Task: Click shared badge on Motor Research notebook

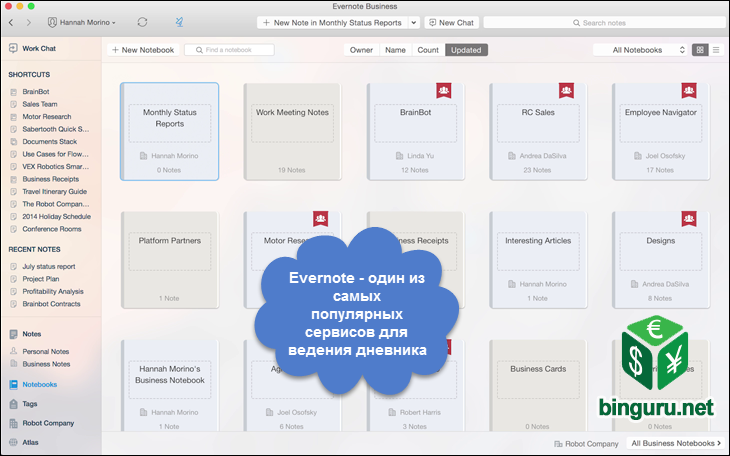Action: coord(320,218)
